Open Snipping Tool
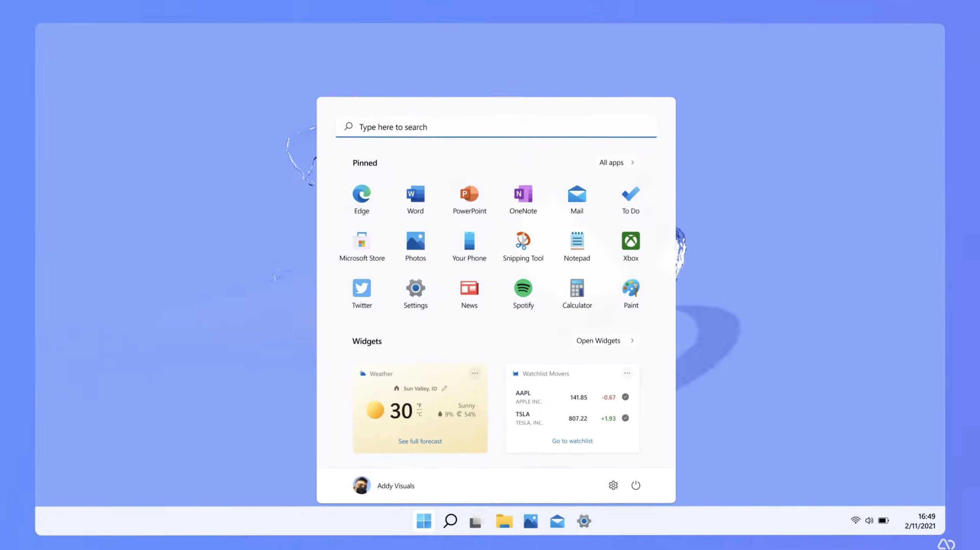Image resolution: width=980 pixels, height=550 pixels. (x=524, y=246)
